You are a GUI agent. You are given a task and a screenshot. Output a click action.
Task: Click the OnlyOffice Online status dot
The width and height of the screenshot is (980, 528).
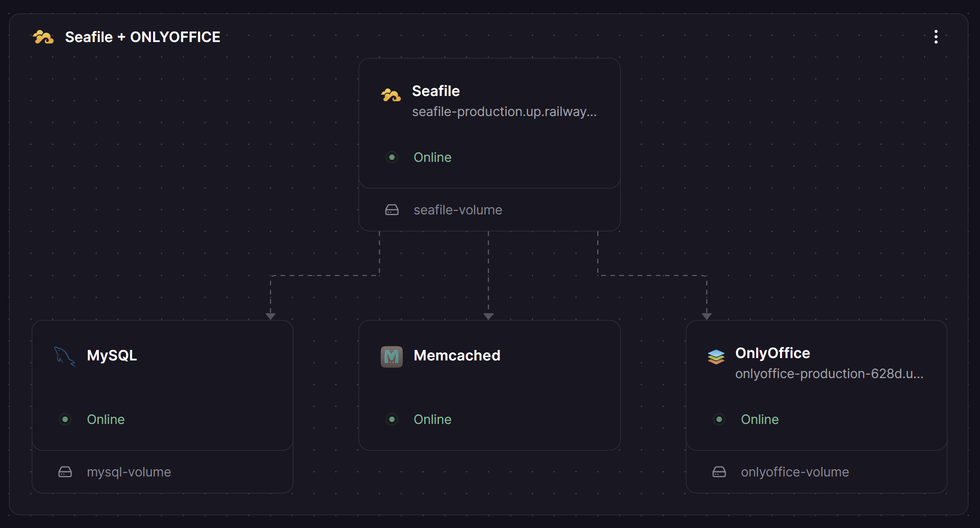[x=719, y=419]
